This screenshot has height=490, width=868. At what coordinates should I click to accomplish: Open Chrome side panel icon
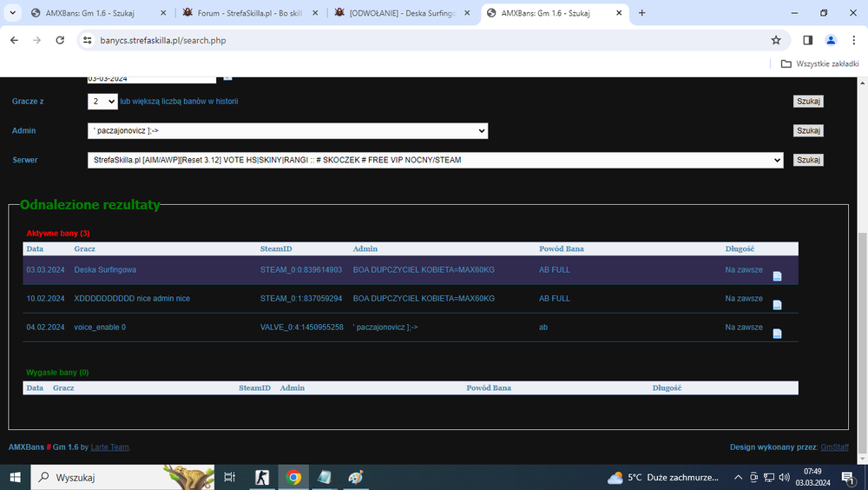pos(807,40)
